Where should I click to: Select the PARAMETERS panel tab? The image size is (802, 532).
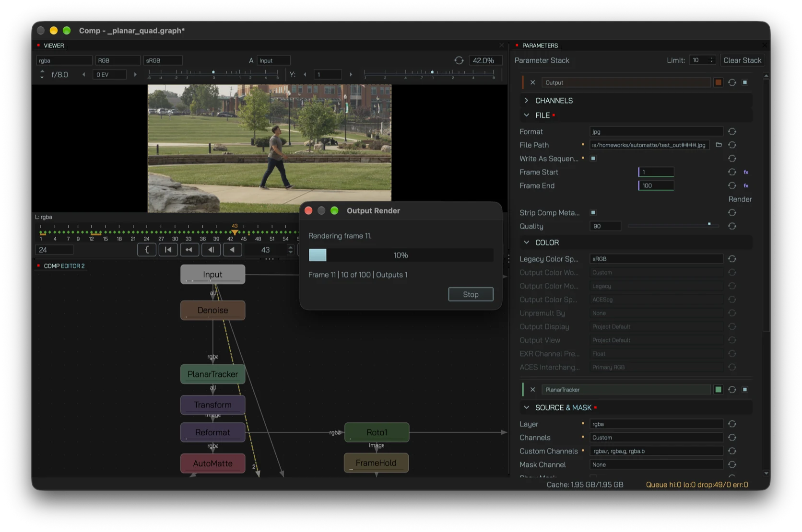pyautogui.click(x=540, y=46)
